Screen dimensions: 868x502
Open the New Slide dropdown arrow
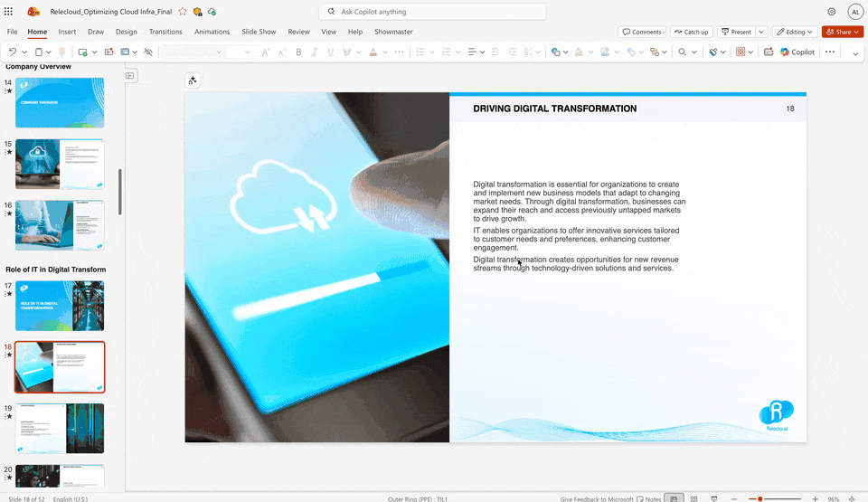95,52
